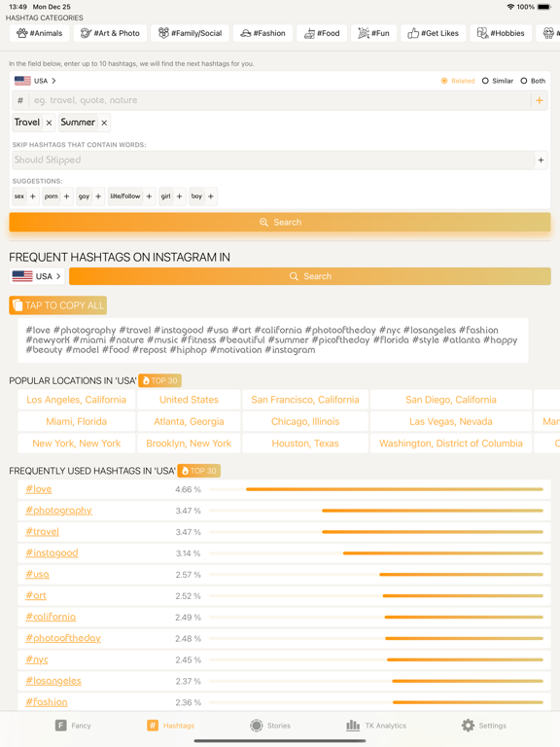Open the #nyc hashtag link
Image resolution: width=560 pixels, height=747 pixels.
coord(37,659)
